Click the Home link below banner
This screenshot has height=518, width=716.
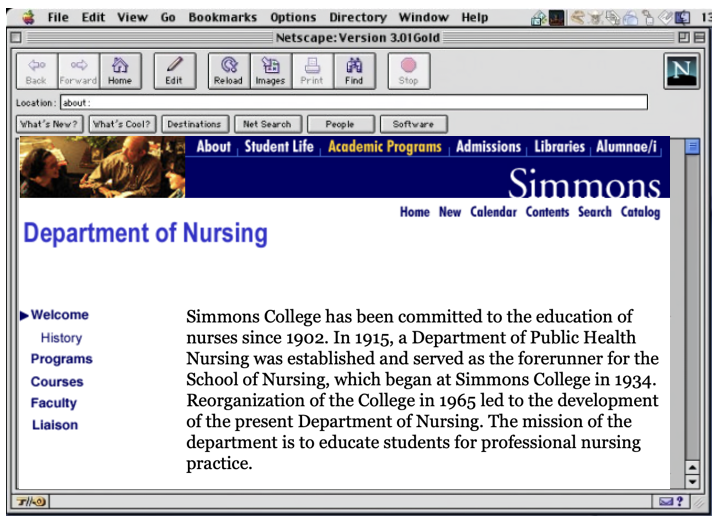[x=415, y=212]
